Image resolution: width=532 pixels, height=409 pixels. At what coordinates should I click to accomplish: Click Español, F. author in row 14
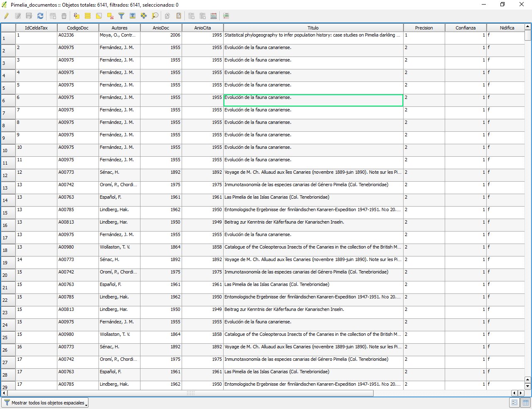(x=119, y=200)
